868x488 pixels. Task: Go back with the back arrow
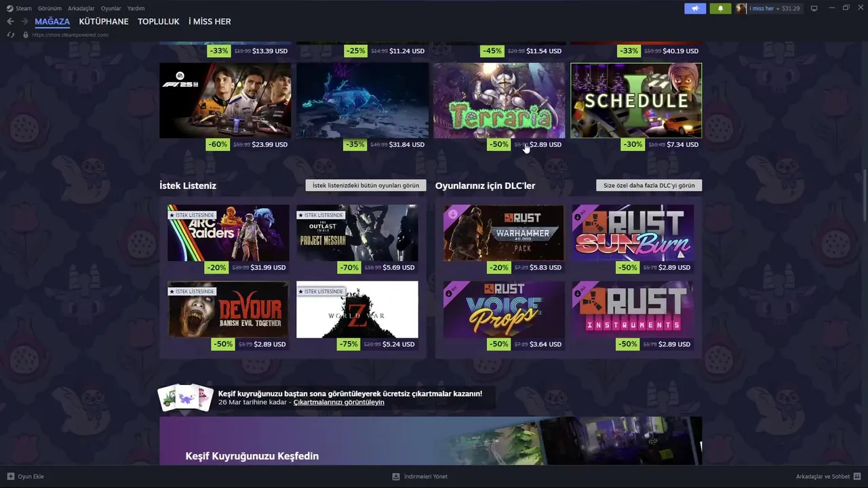[x=10, y=22]
